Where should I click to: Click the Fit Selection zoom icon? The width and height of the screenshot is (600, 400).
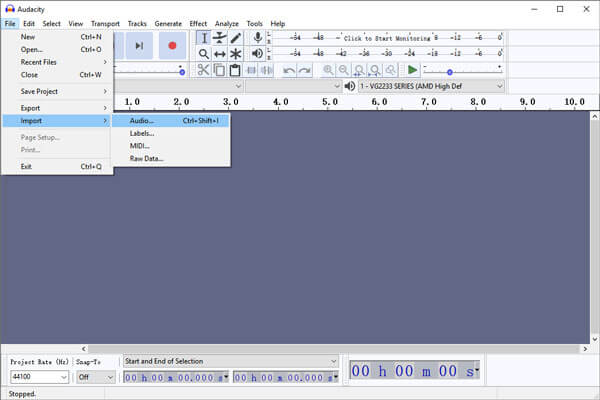coord(359,70)
